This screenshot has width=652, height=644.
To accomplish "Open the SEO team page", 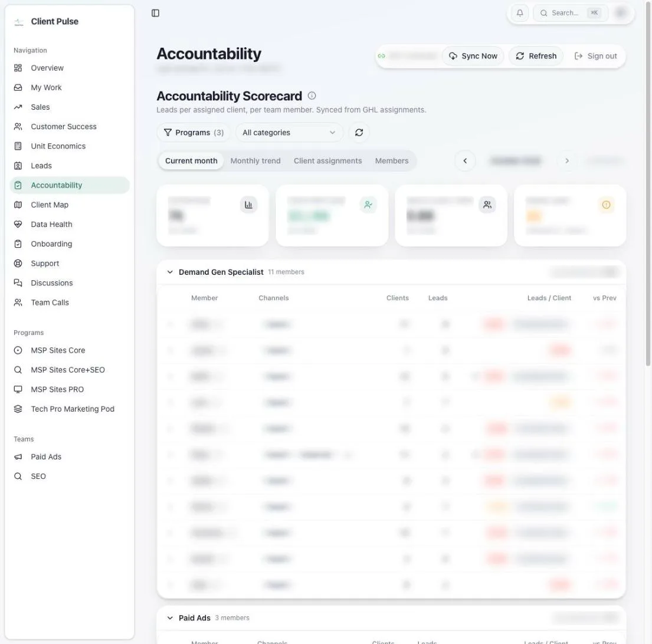I will click(x=70, y=476).
